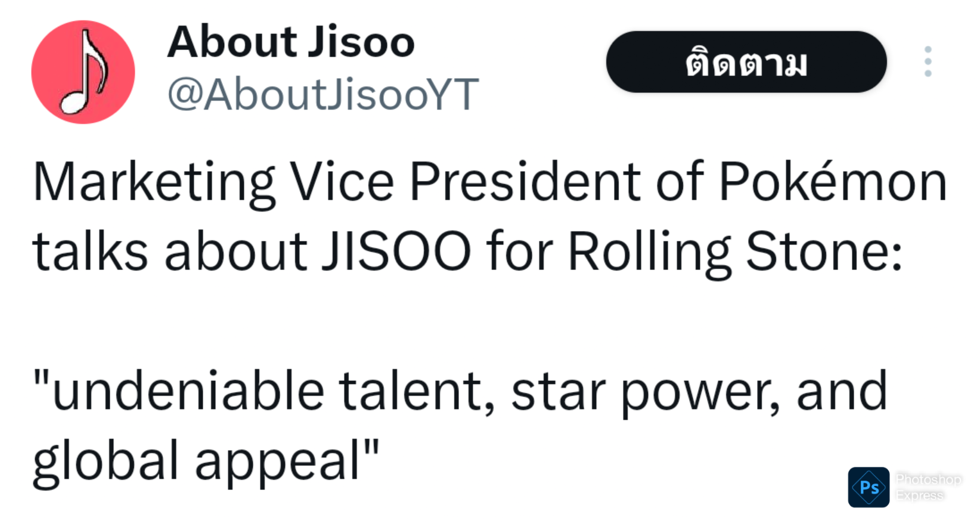The width and height of the screenshot is (980, 524).
Task: Click the Rolling Stone text
Action: tap(734, 252)
